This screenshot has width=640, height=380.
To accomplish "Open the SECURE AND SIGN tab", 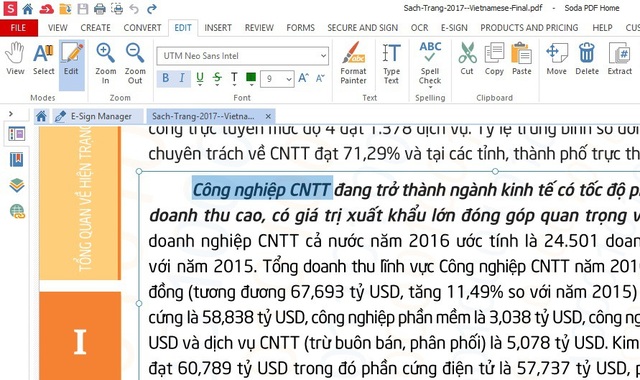I will click(362, 28).
